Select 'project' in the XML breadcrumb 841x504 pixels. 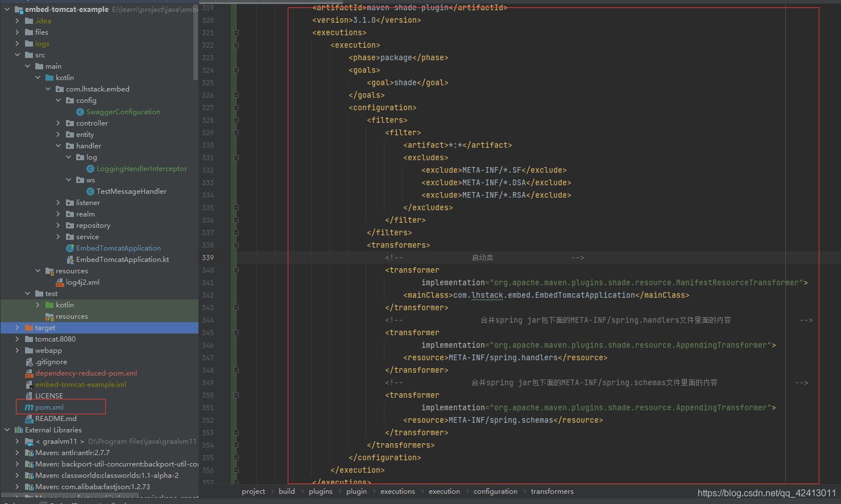click(253, 491)
